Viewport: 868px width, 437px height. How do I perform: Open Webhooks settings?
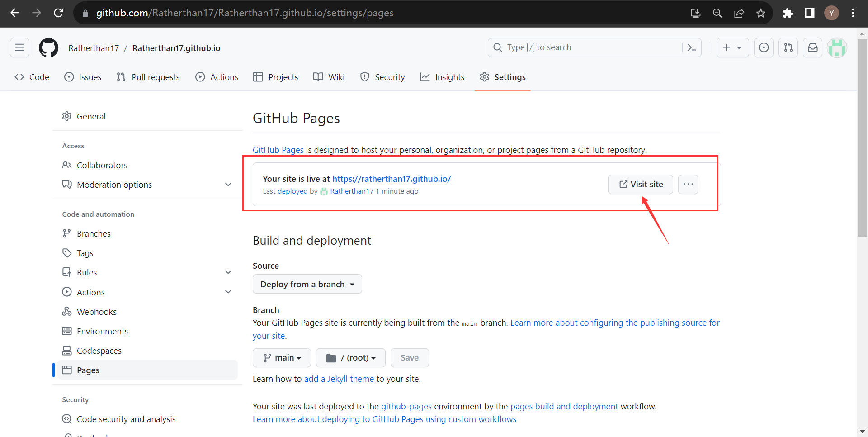point(147,312)
